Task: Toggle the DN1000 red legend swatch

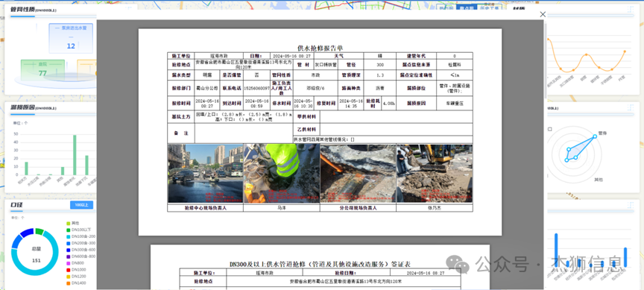Action: tap(68, 269)
